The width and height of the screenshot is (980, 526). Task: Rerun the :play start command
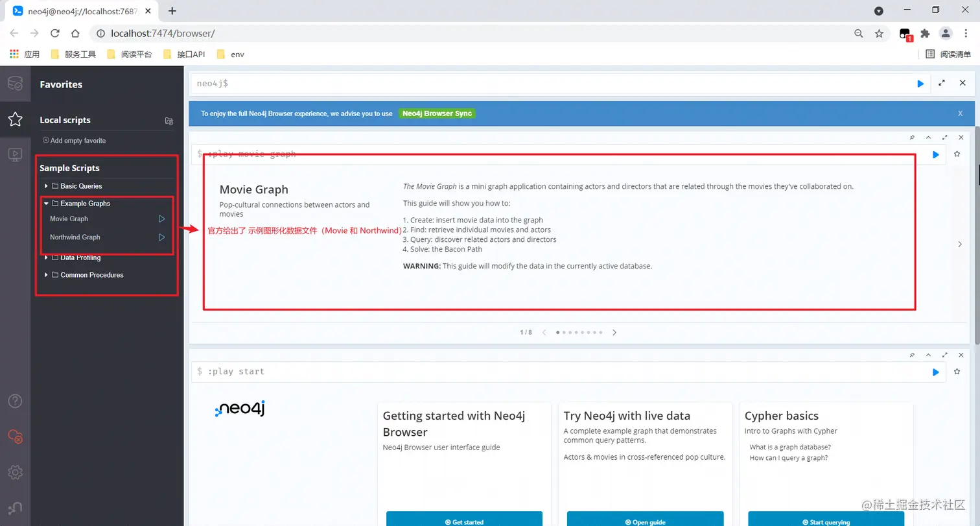935,372
